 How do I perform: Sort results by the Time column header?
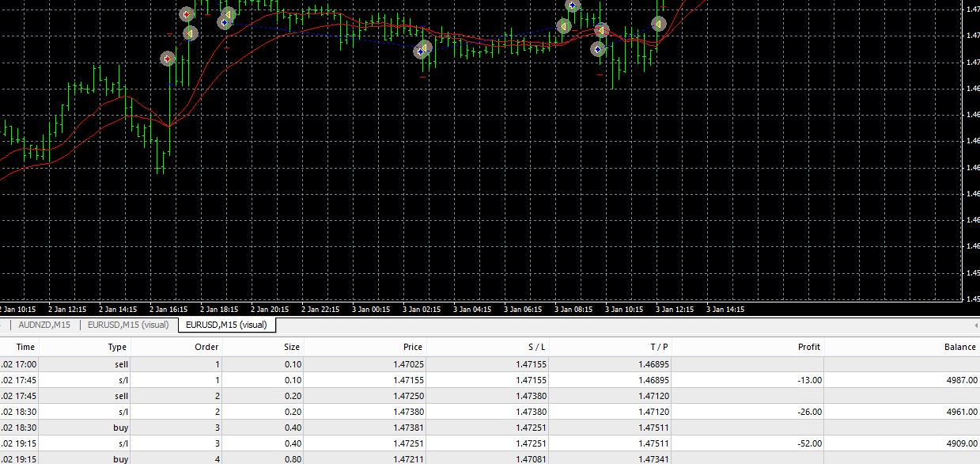click(25, 347)
